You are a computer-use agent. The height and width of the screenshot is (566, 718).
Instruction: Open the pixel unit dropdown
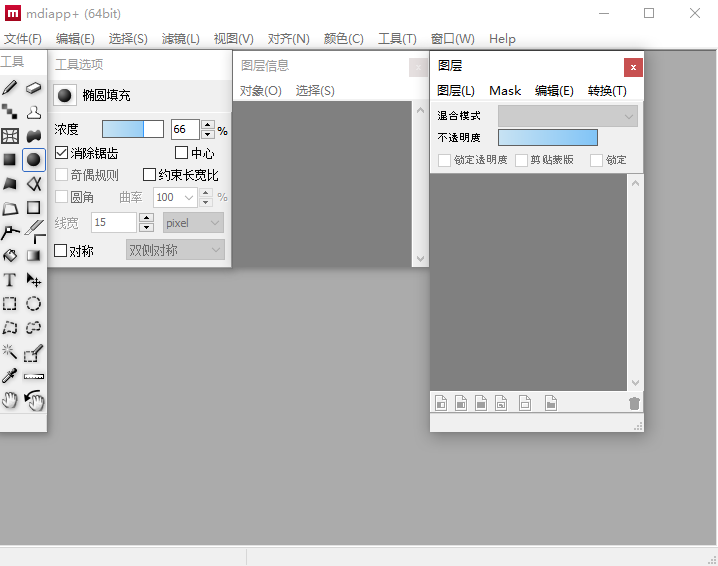(193, 223)
